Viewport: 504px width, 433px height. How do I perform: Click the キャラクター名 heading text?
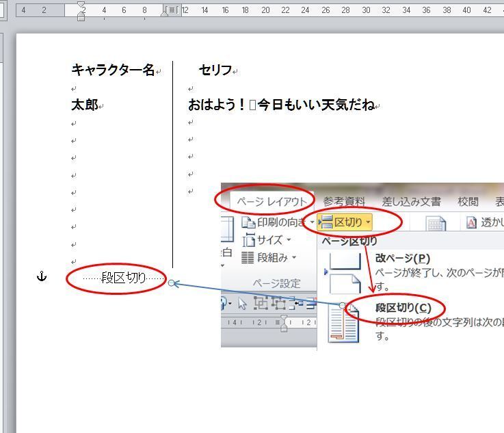point(113,70)
